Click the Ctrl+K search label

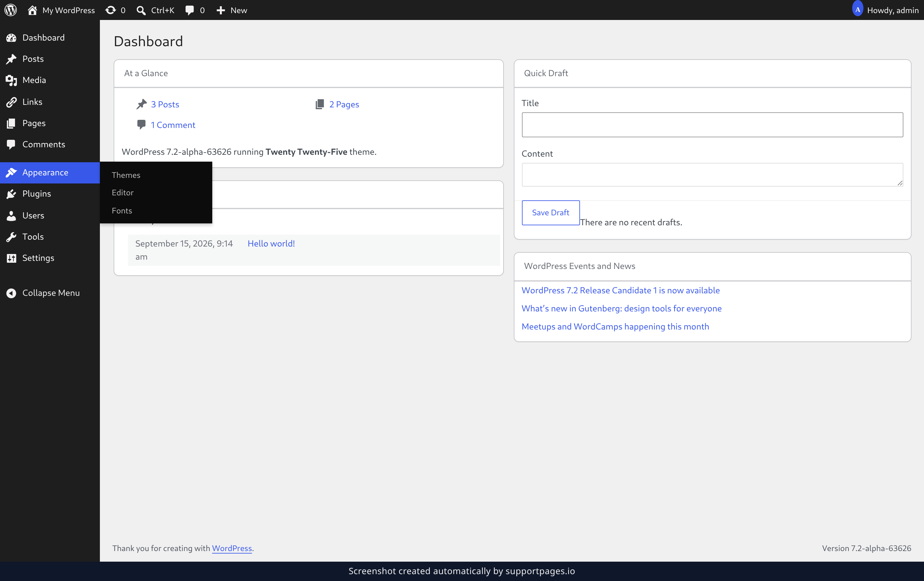click(x=162, y=10)
